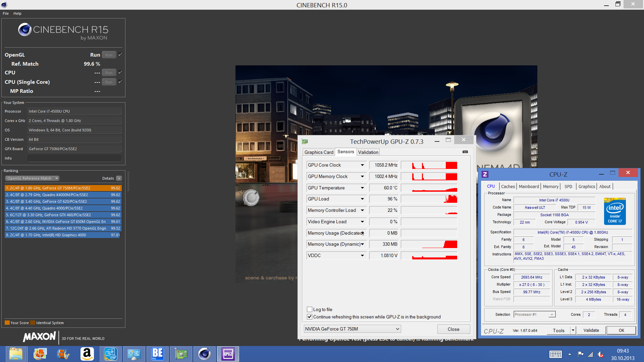Enable Log to file in GPU-Z
This screenshot has width=644, height=362.
(x=310, y=309)
